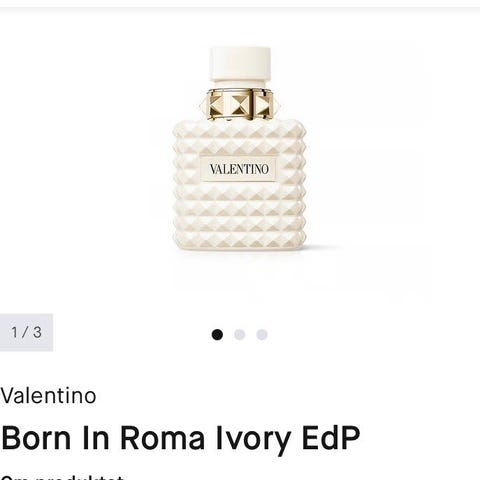Click the word Roma in the title
Image resolution: width=480 pixels, height=480 pixels.
pos(162,437)
